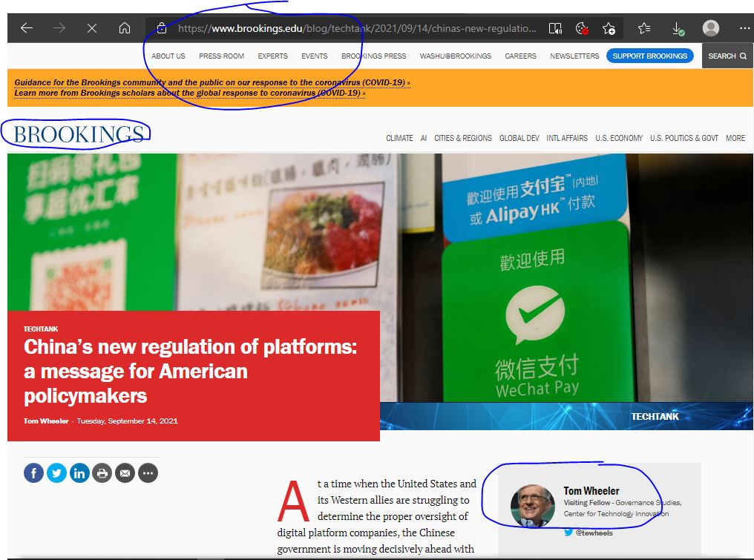The height and width of the screenshot is (560, 754).
Task: Share article on LinkedIn
Action: tap(79, 473)
